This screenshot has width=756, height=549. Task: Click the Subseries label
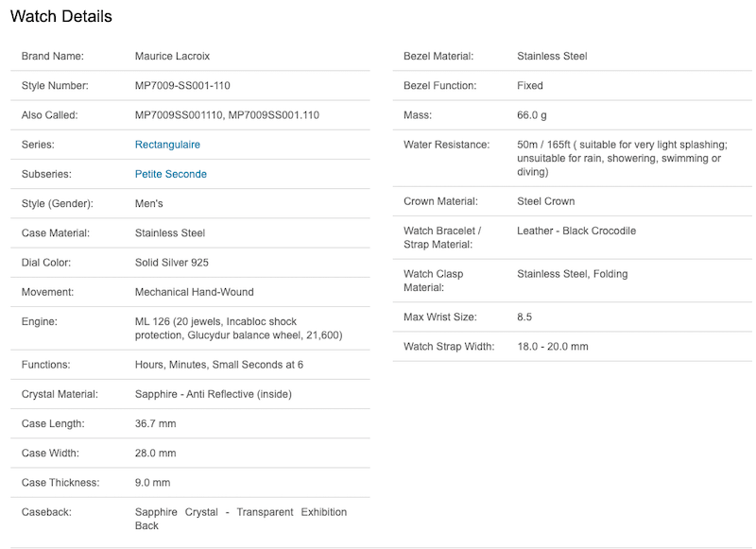click(x=46, y=174)
